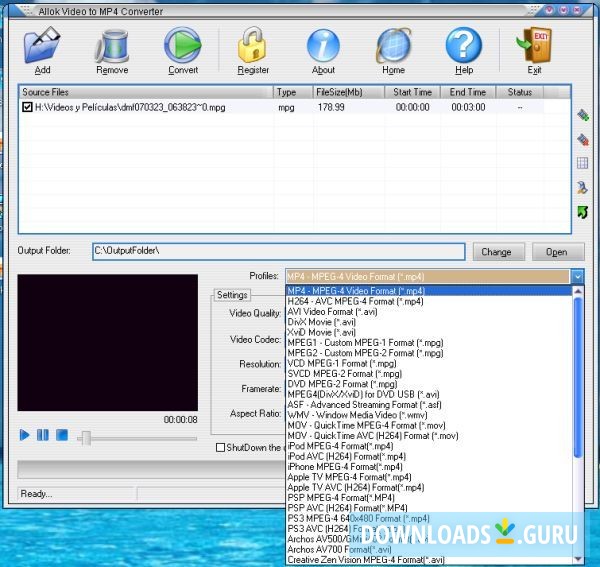Open the Register padlock icon

[252, 45]
